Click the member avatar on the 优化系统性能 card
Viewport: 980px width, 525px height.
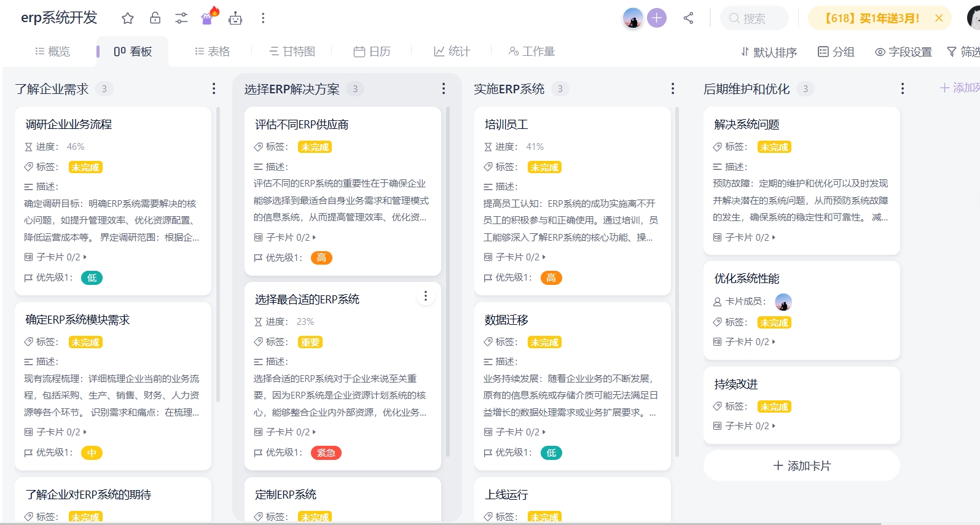(x=783, y=302)
